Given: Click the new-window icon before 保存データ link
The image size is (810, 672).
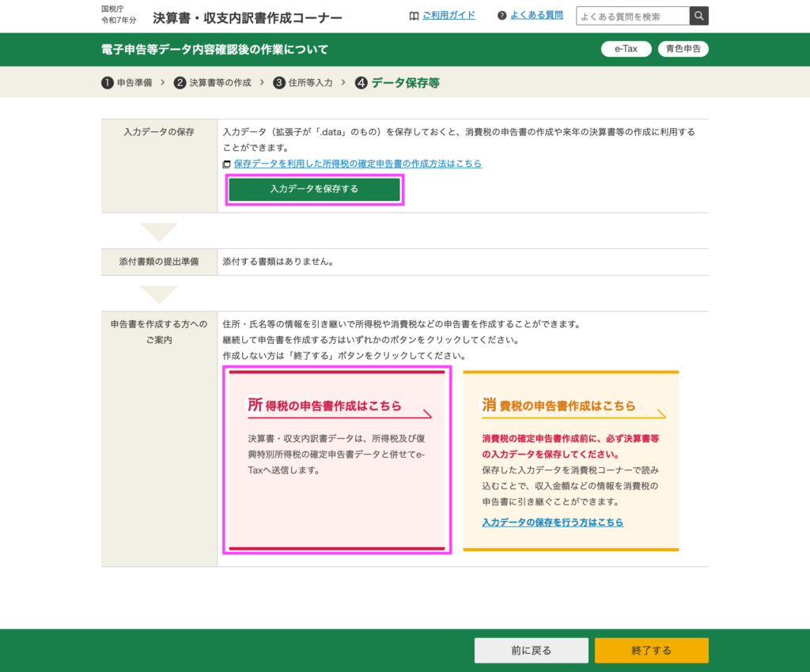Looking at the screenshot, I should [227, 164].
